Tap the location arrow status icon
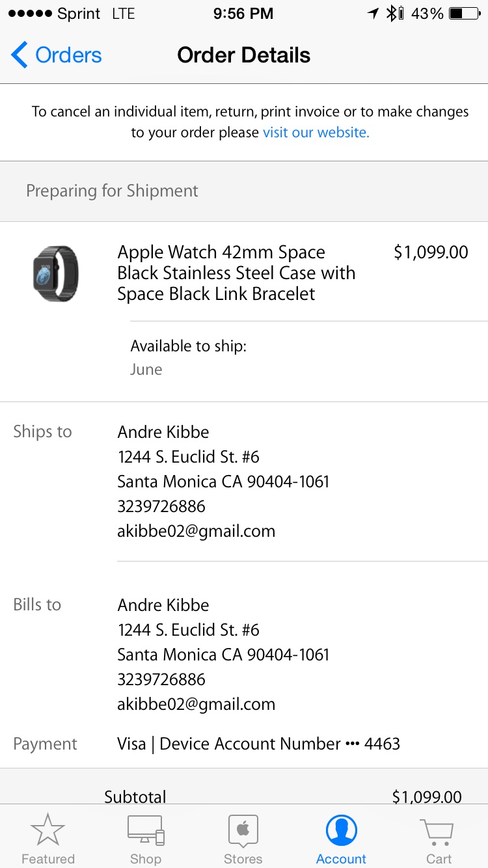This screenshot has height=868, width=488. (373, 14)
